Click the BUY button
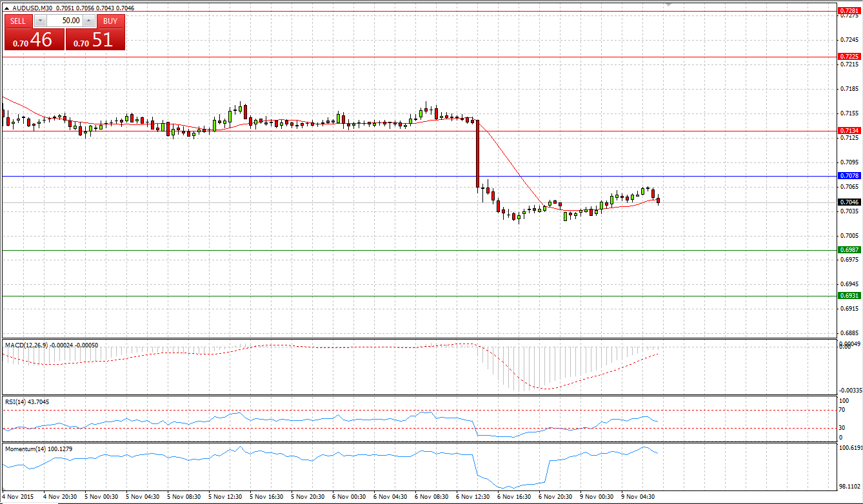Screen dimensions: 863x504 point(110,21)
